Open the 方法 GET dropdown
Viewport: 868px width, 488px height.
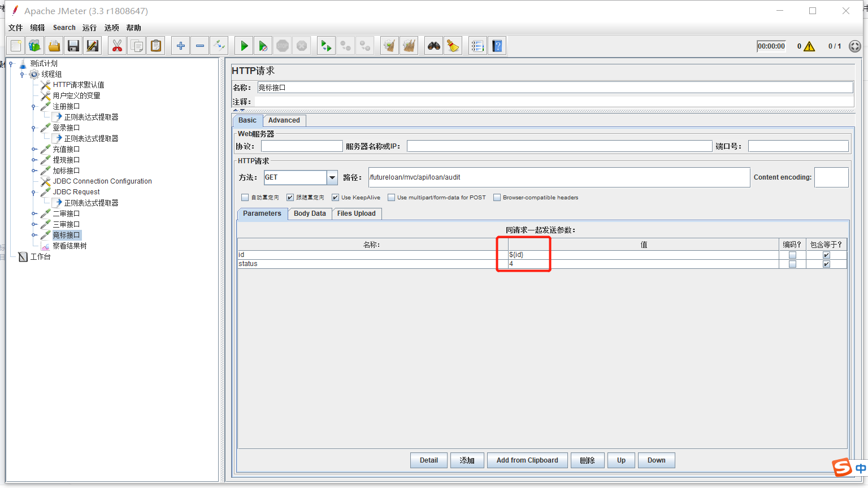click(332, 177)
